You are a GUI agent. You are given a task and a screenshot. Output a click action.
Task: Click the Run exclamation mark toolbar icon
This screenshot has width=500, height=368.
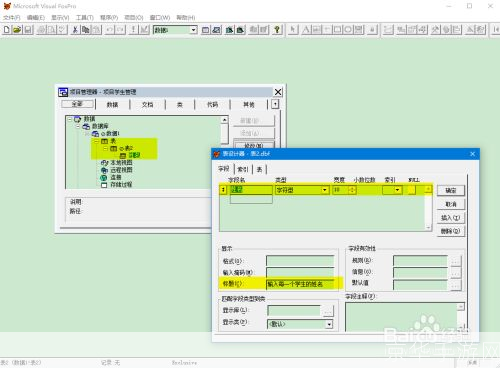pyautogui.click(x=133, y=30)
